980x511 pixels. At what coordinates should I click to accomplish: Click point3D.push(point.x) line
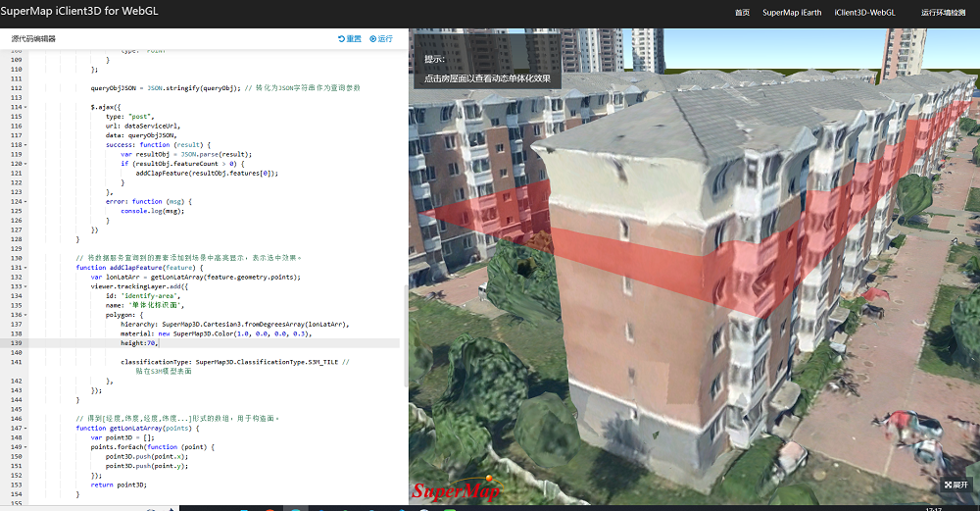point(147,457)
